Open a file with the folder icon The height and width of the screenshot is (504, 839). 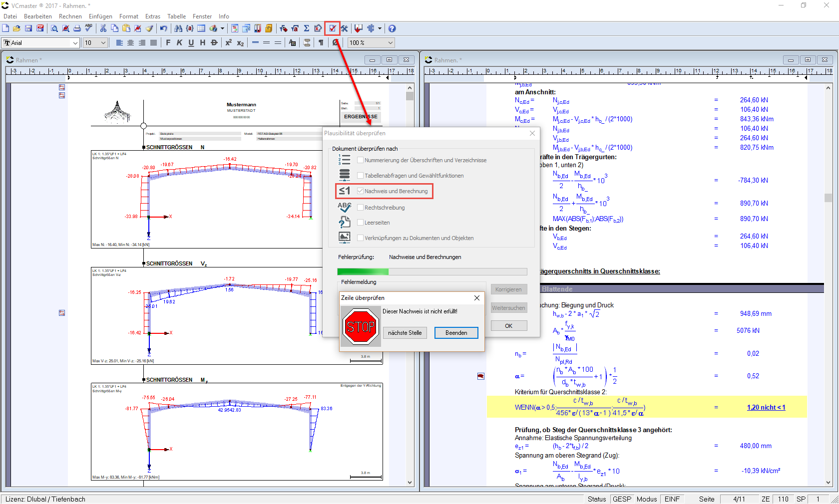16,28
